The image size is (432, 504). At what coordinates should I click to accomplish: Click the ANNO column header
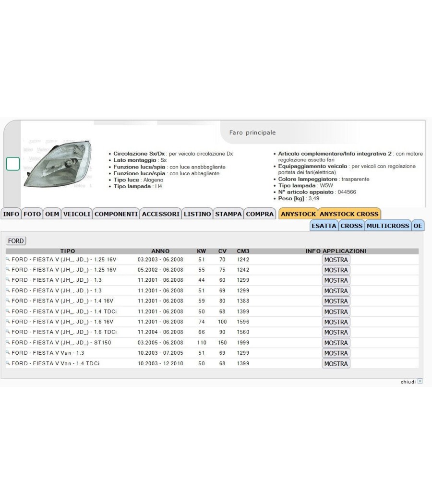coord(160,251)
